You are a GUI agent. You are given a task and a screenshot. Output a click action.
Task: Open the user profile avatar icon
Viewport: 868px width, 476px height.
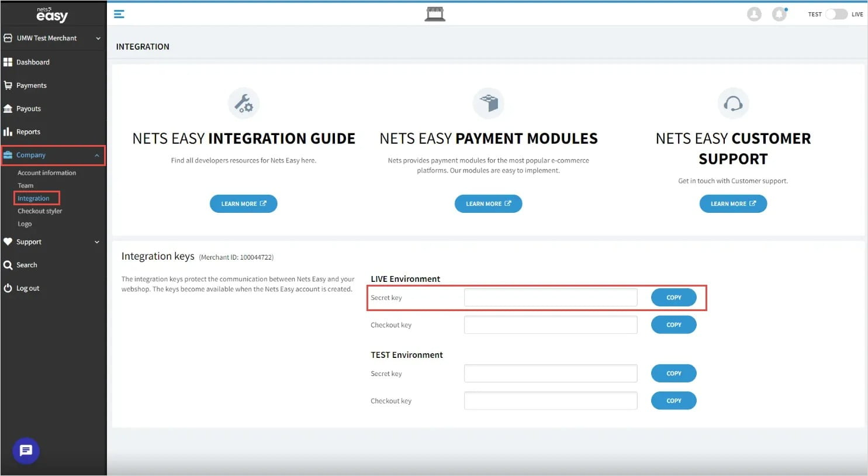click(754, 14)
